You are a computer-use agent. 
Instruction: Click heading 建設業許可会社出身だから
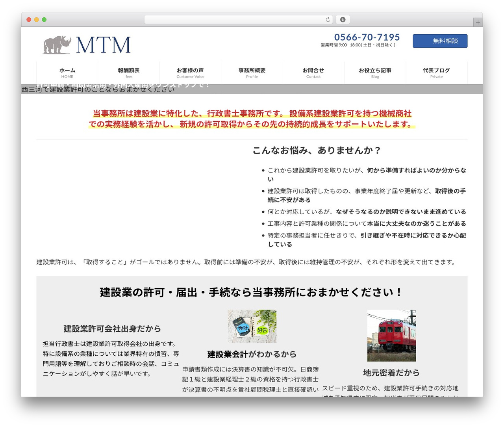[x=112, y=329]
